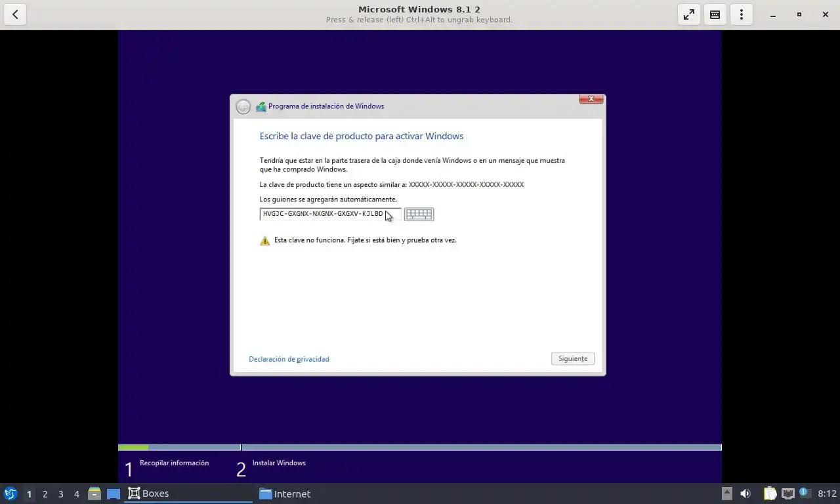Go back with the Boxes header arrow
The width and height of the screenshot is (840, 504).
(15, 14)
